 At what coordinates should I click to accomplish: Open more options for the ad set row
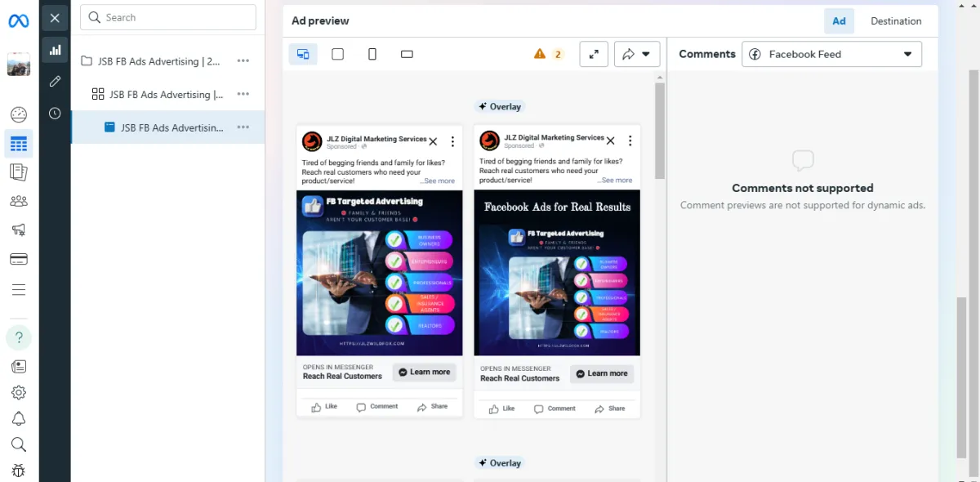click(243, 94)
